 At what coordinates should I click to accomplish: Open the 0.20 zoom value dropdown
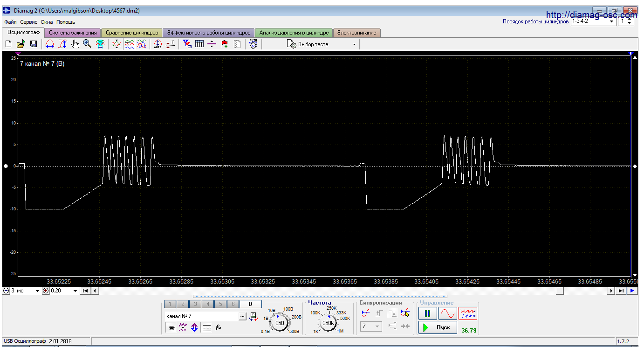[x=64, y=291]
